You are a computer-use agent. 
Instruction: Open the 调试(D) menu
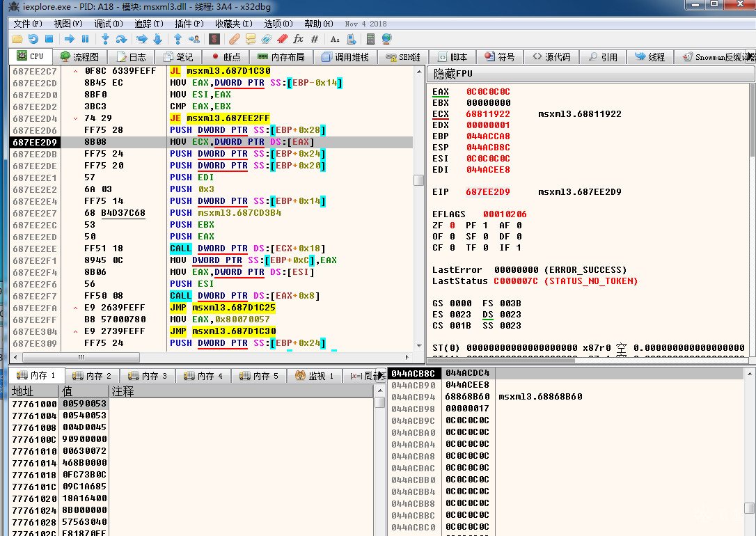pyautogui.click(x=107, y=24)
